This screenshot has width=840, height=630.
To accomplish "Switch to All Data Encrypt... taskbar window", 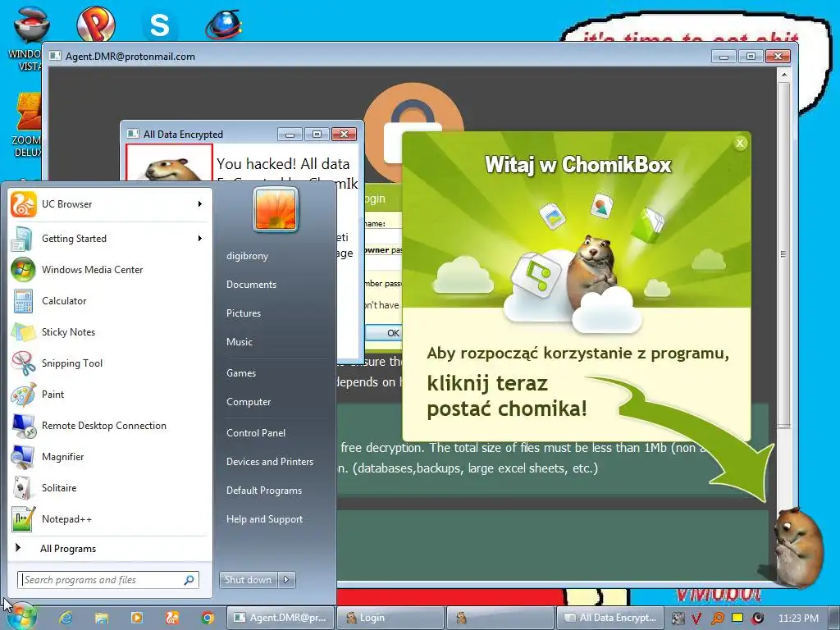I will [610, 618].
